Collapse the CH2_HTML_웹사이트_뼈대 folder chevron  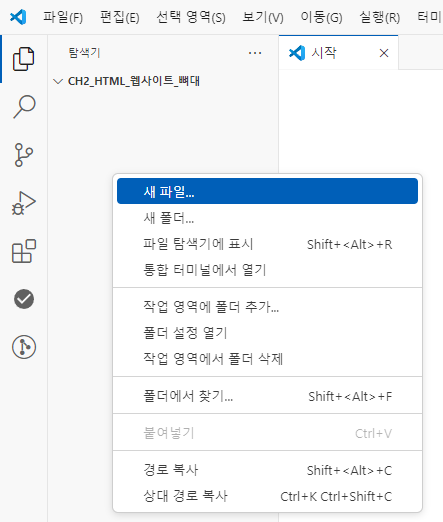(58, 81)
